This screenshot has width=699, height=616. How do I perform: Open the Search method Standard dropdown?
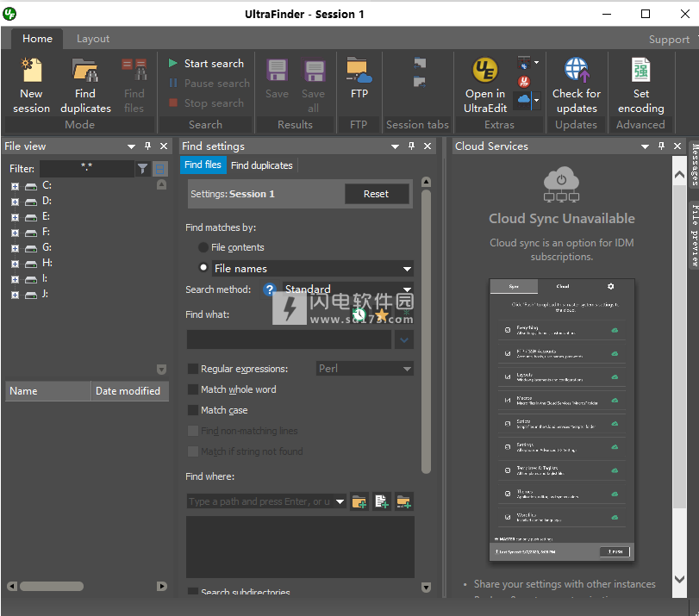[347, 290]
